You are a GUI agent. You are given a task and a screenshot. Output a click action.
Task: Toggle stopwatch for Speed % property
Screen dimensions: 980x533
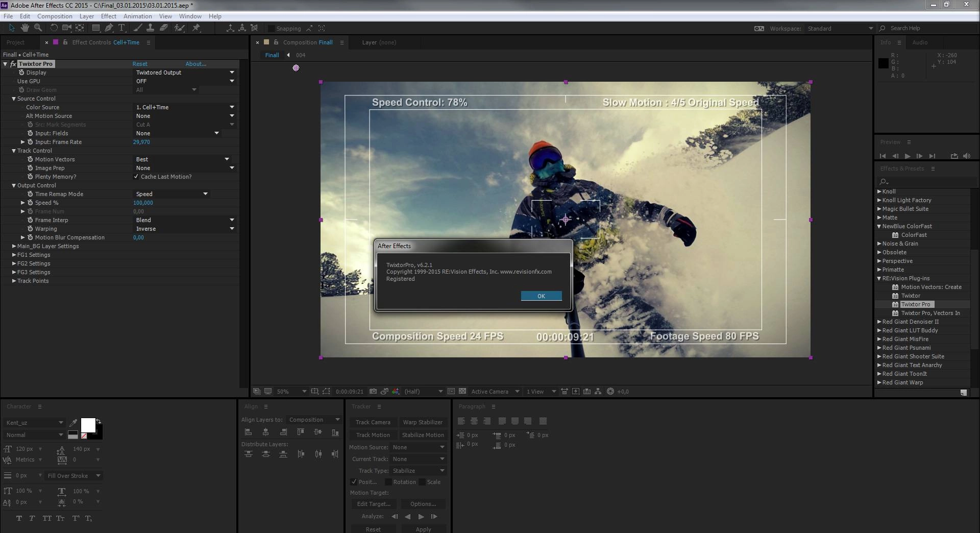(x=31, y=203)
